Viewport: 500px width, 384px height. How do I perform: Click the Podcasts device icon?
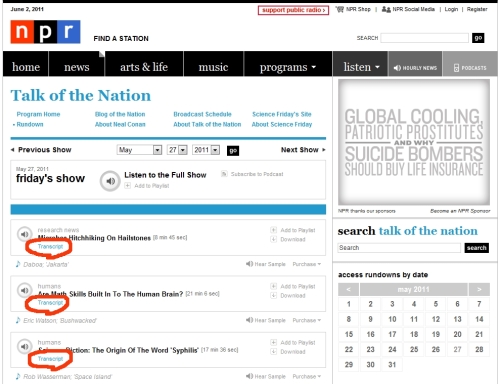(456, 68)
